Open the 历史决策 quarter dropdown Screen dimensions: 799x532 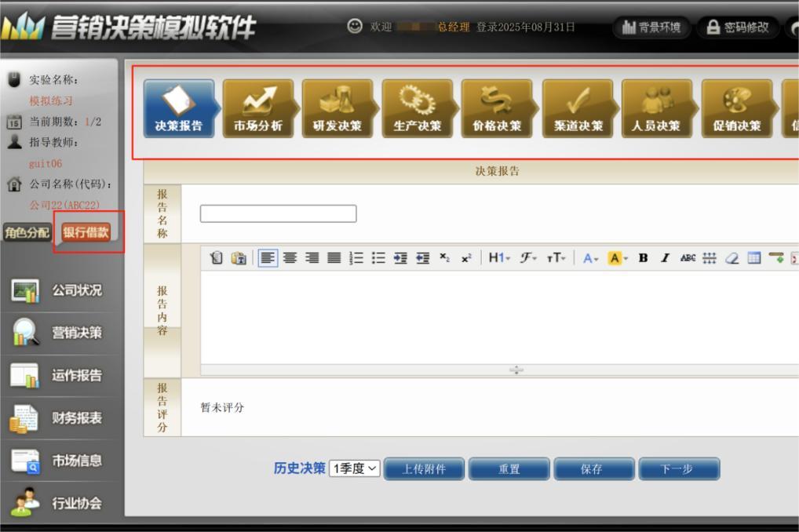[x=354, y=468]
